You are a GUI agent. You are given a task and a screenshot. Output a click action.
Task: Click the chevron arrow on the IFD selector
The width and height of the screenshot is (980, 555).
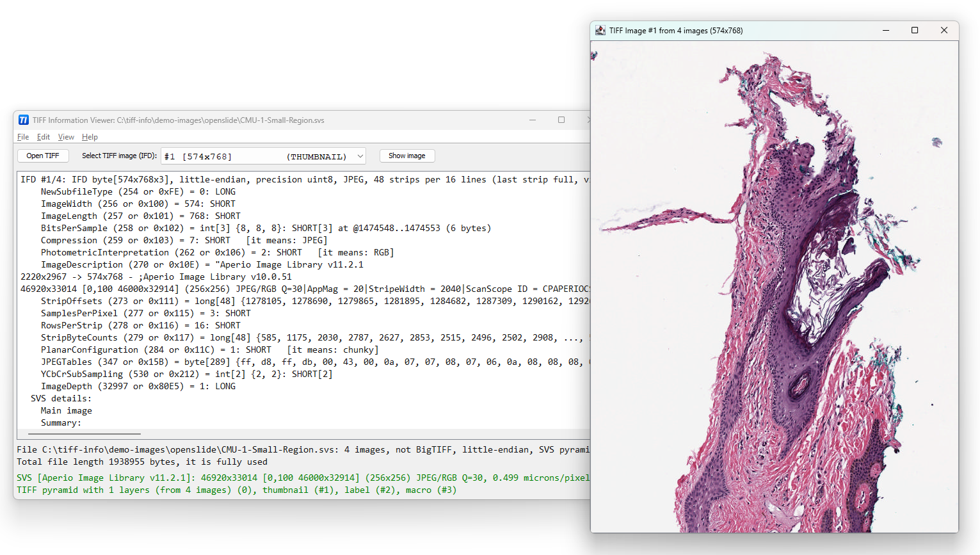(360, 156)
